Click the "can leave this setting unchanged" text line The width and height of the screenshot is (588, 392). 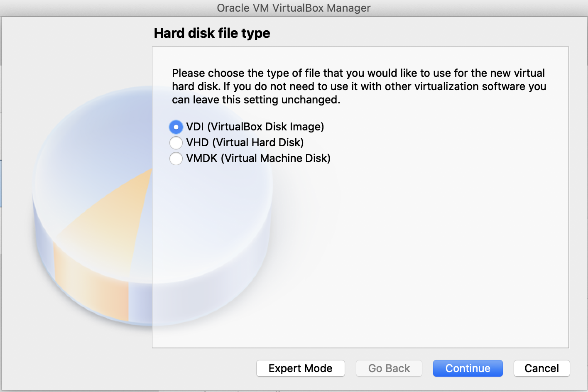pos(256,100)
